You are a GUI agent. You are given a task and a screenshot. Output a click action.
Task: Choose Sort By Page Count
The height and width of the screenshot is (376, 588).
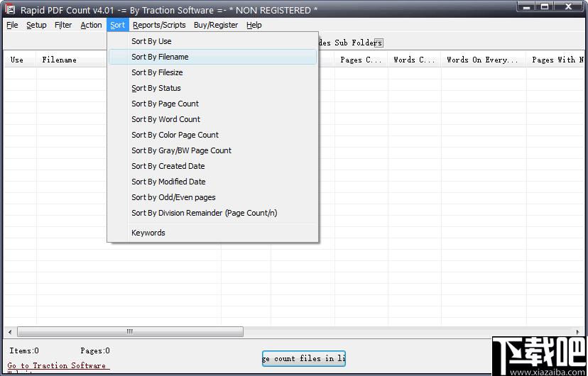click(x=212, y=104)
